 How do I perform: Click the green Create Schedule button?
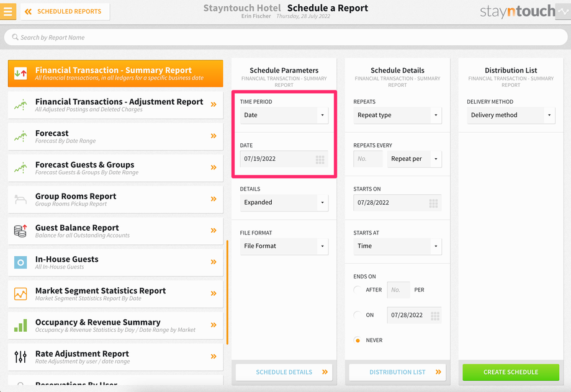(x=511, y=372)
